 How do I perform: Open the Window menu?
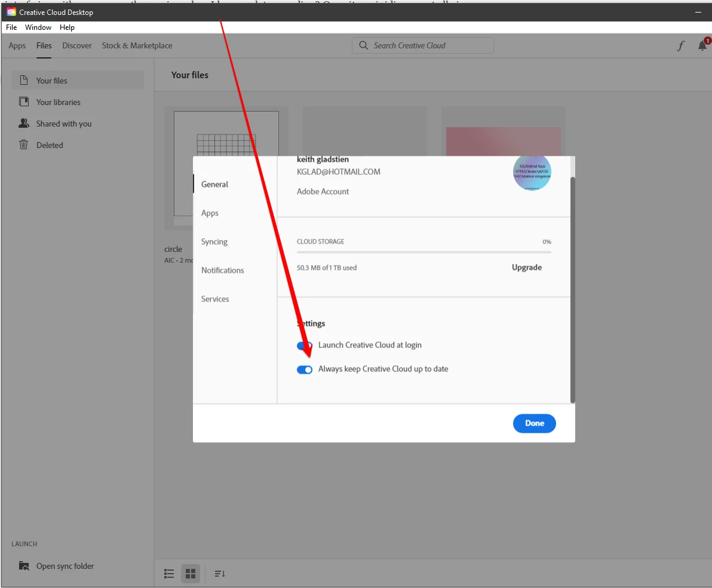click(x=38, y=27)
